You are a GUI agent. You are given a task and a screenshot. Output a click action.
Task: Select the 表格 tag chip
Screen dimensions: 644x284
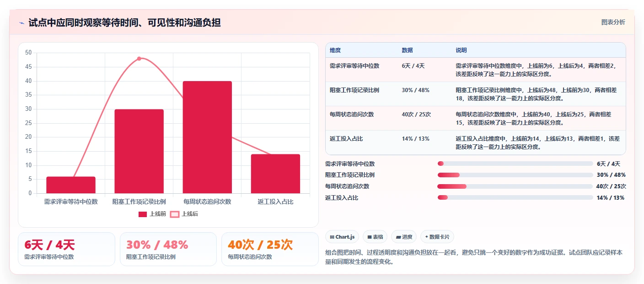tap(375, 237)
